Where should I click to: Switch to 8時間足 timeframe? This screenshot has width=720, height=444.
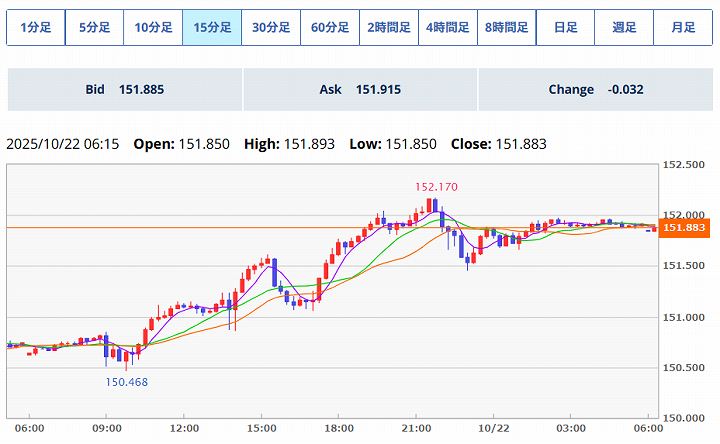[506, 28]
